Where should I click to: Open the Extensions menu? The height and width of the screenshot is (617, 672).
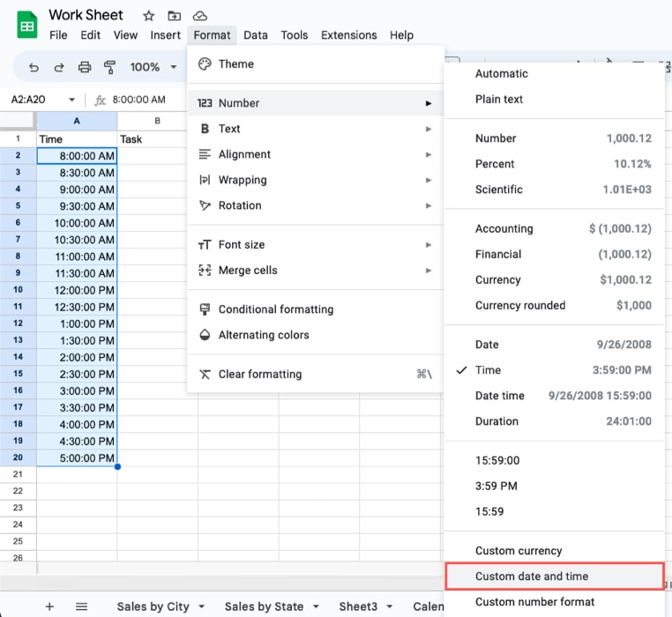click(349, 35)
